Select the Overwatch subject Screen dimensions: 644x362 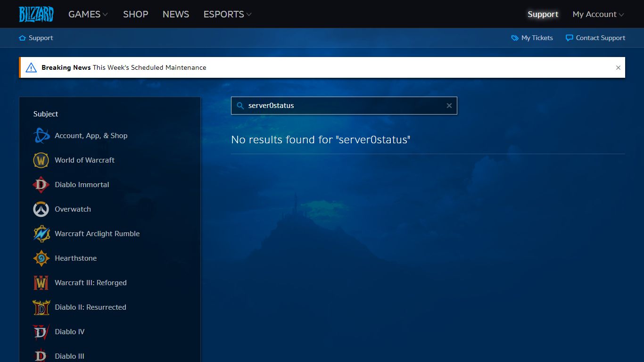click(73, 209)
